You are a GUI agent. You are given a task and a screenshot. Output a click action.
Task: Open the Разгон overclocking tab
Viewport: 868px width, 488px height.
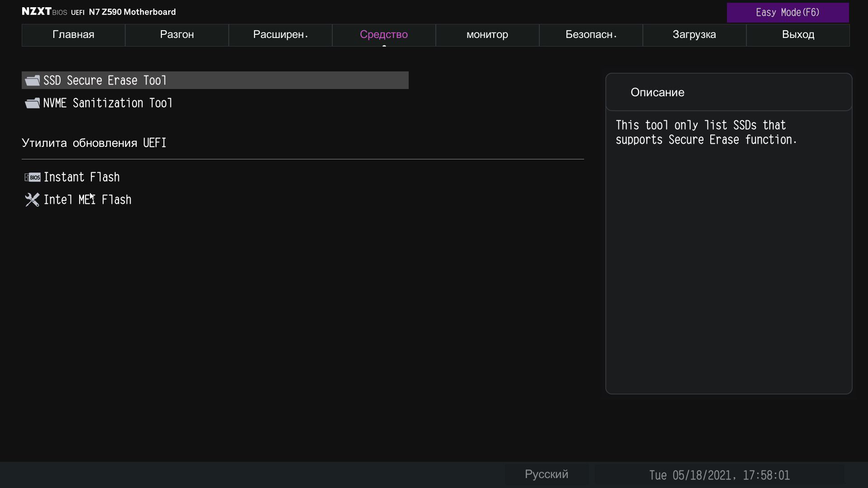(x=177, y=35)
